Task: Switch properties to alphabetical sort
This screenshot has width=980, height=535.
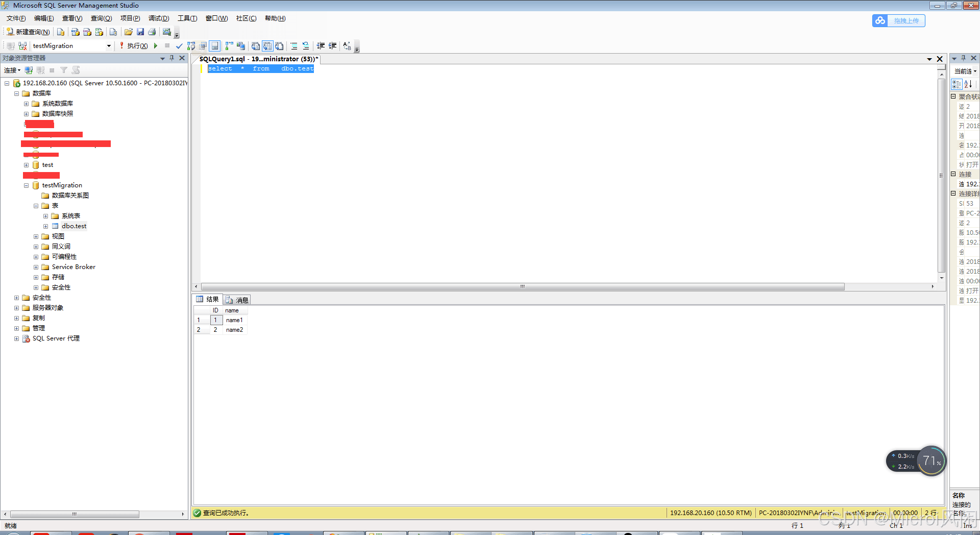Action: pyautogui.click(x=968, y=84)
